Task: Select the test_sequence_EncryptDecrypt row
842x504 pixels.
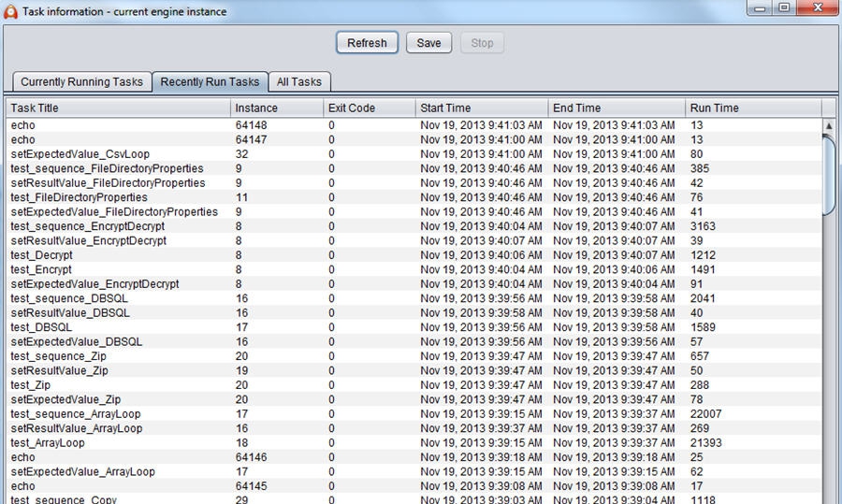Action: tap(88, 226)
